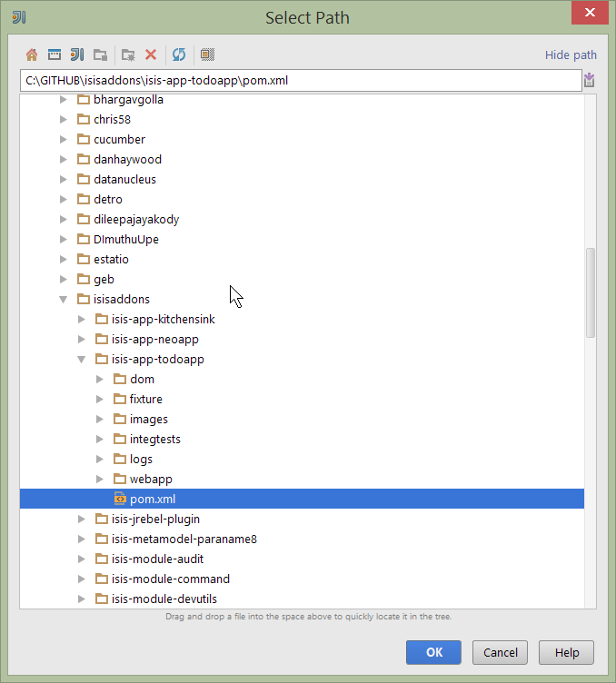Collapse the isisaddons folder
The height and width of the screenshot is (683, 616).
click(64, 299)
